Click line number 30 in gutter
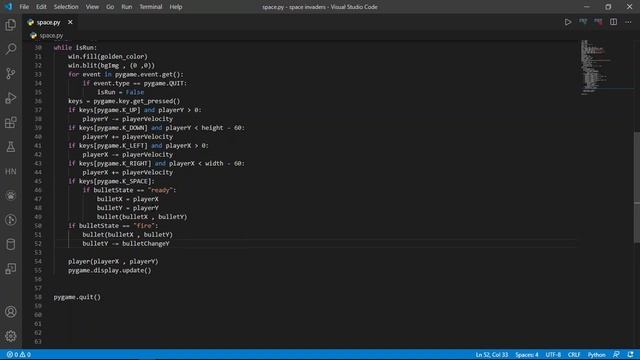This screenshot has height=360, width=640. pos(38,48)
